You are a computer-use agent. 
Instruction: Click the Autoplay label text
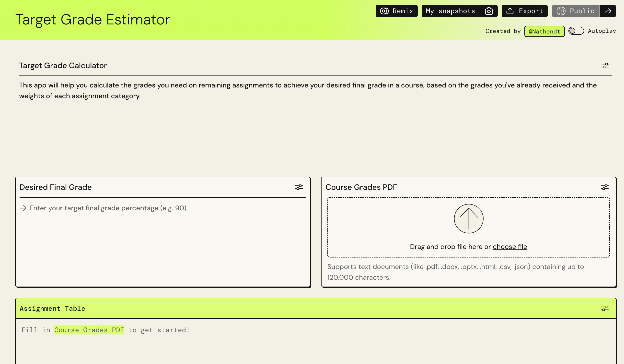[602, 31]
